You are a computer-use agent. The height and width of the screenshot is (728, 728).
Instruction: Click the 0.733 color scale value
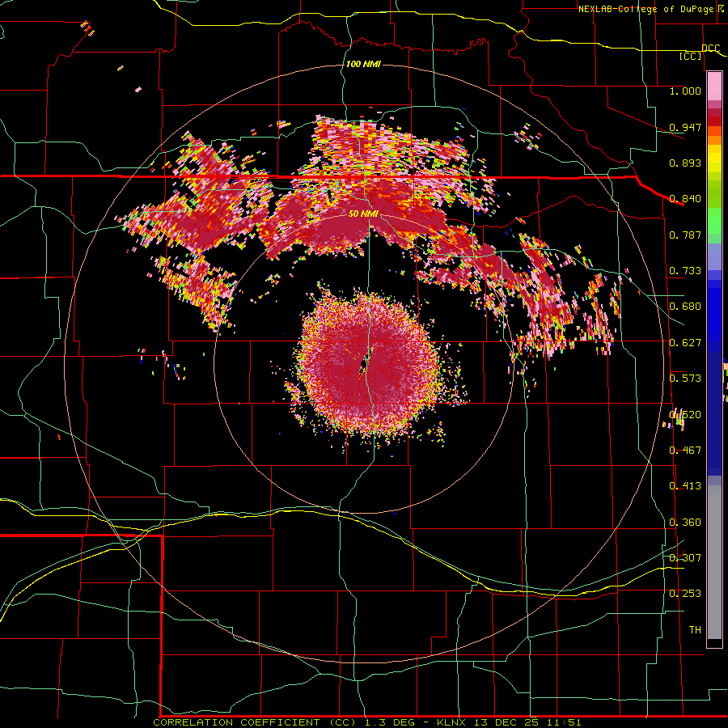(x=685, y=271)
